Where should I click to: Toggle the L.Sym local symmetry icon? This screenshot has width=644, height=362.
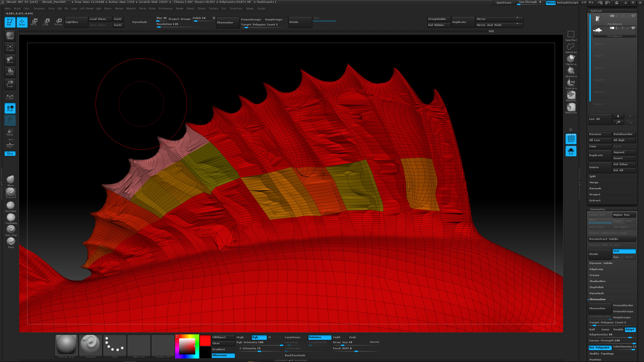coord(10,97)
